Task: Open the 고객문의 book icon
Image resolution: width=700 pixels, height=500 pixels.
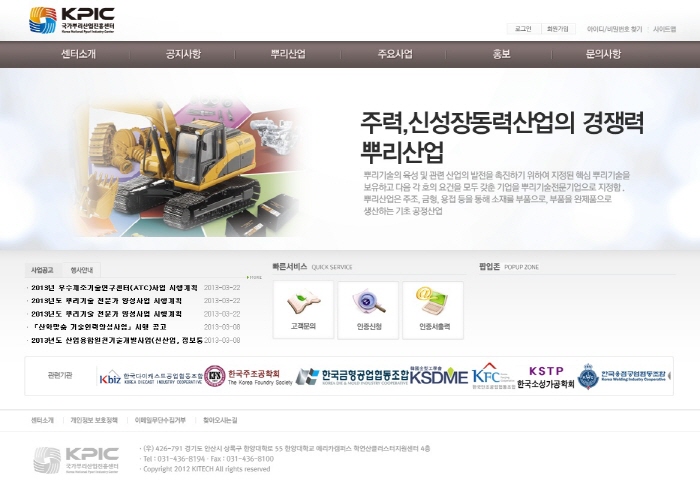Action: click(303, 310)
